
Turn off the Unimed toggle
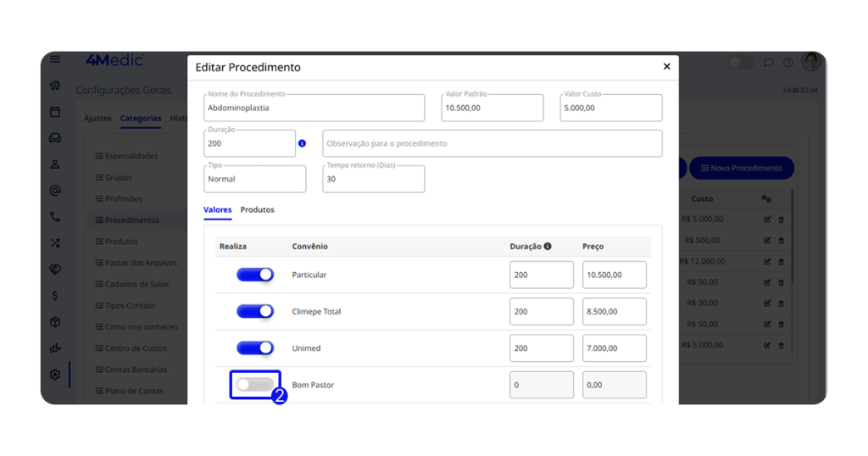(255, 348)
